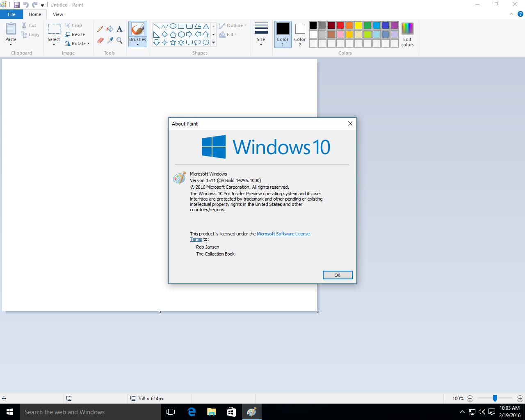Click the Cut command

[x=29, y=25]
